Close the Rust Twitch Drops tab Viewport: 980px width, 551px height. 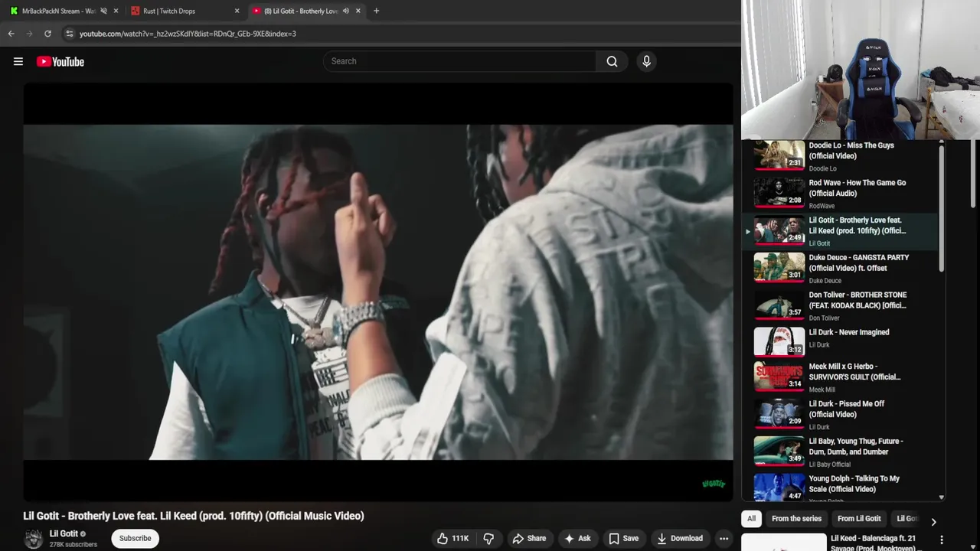click(237, 11)
